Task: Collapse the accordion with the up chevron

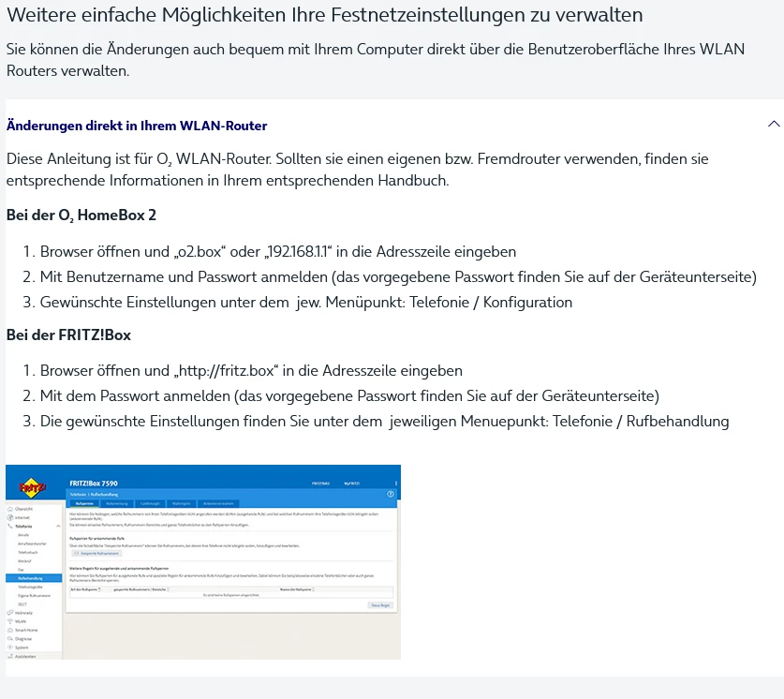Action: pos(774,124)
